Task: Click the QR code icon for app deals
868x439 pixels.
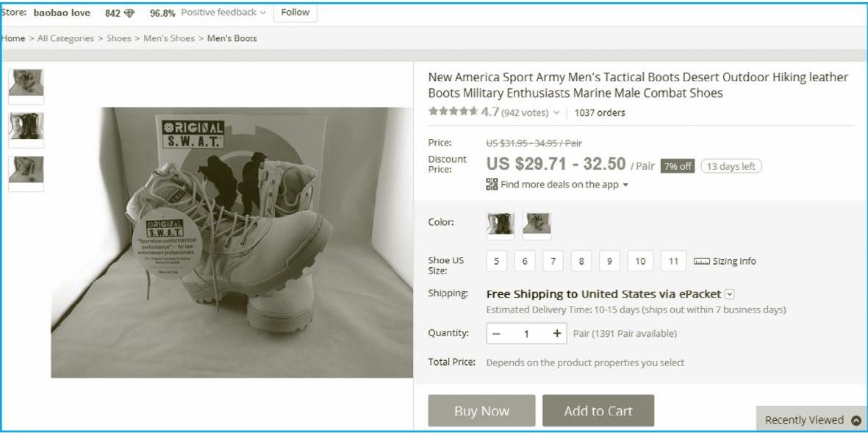Action: (x=492, y=185)
